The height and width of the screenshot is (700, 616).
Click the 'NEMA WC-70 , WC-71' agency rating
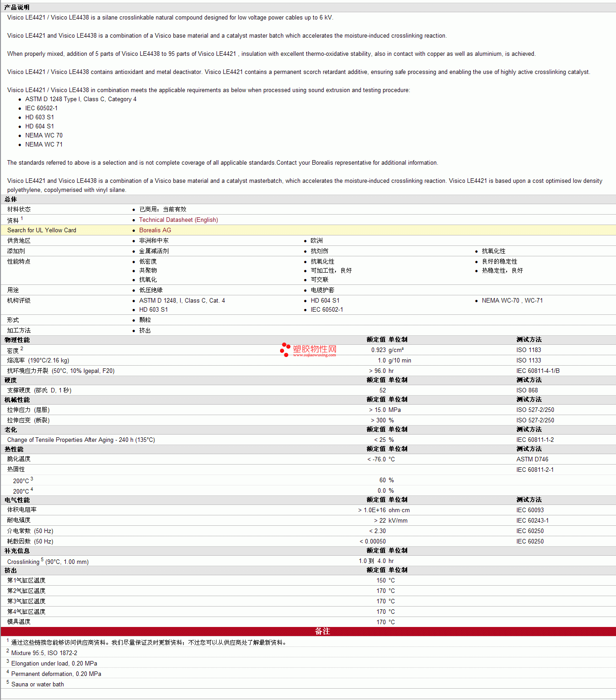[x=512, y=300]
